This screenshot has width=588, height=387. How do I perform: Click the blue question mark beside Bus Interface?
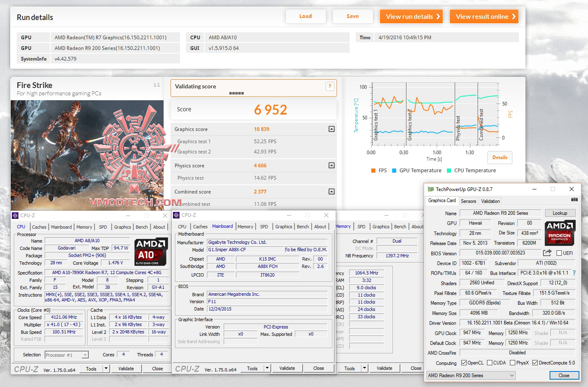tap(574, 273)
